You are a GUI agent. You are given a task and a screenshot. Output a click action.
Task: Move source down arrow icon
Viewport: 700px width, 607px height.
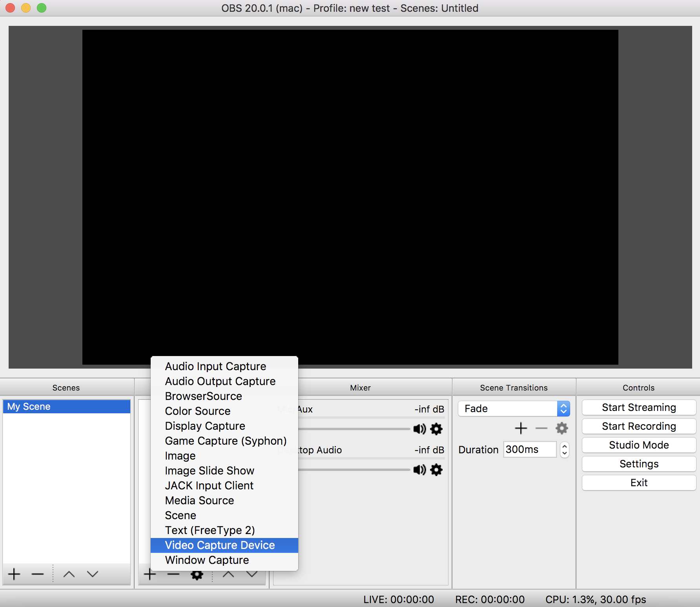pyautogui.click(x=252, y=574)
